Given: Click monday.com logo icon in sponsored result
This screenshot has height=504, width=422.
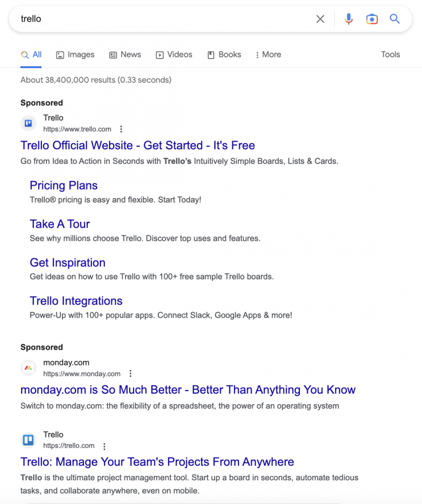Looking at the screenshot, I should (x=28, y=368).
